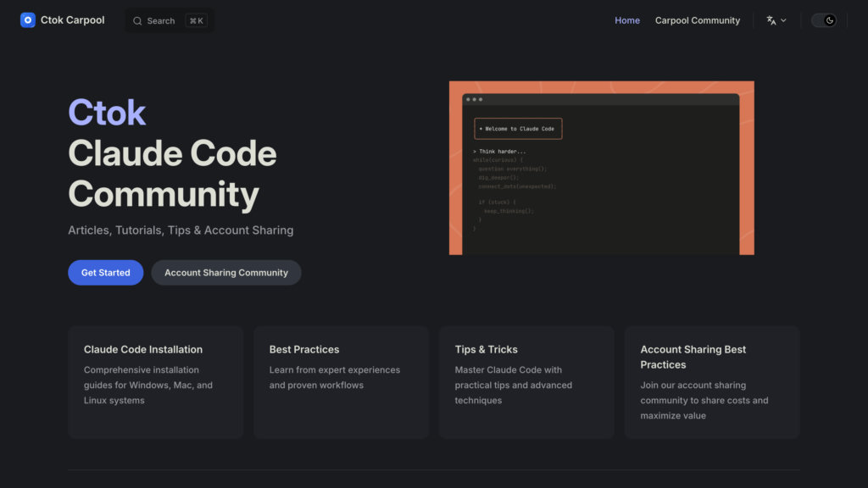868x488 pixels.
Task: Click the window dots in the terminal illustration
Action: point(474,99)
